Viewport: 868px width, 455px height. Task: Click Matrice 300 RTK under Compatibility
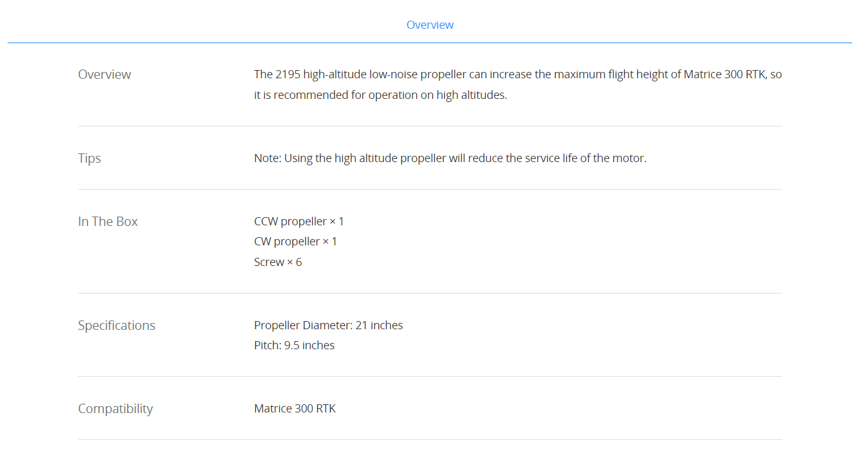coord(295,409)
